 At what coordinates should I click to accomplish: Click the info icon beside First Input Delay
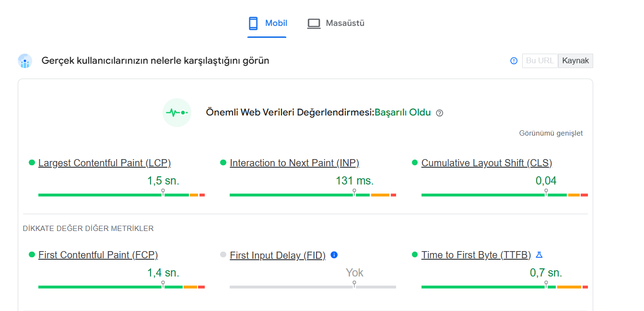[x=334, y=255]
